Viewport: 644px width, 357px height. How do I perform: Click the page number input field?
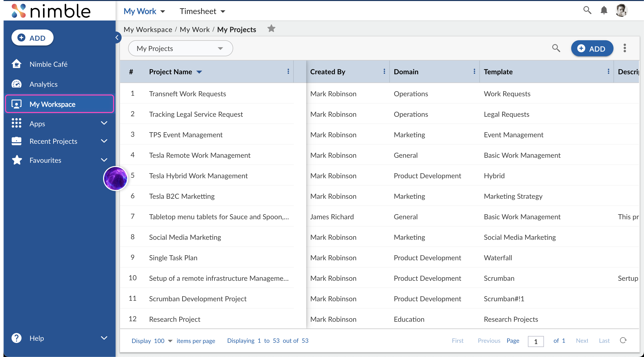[x=536, y=341]
